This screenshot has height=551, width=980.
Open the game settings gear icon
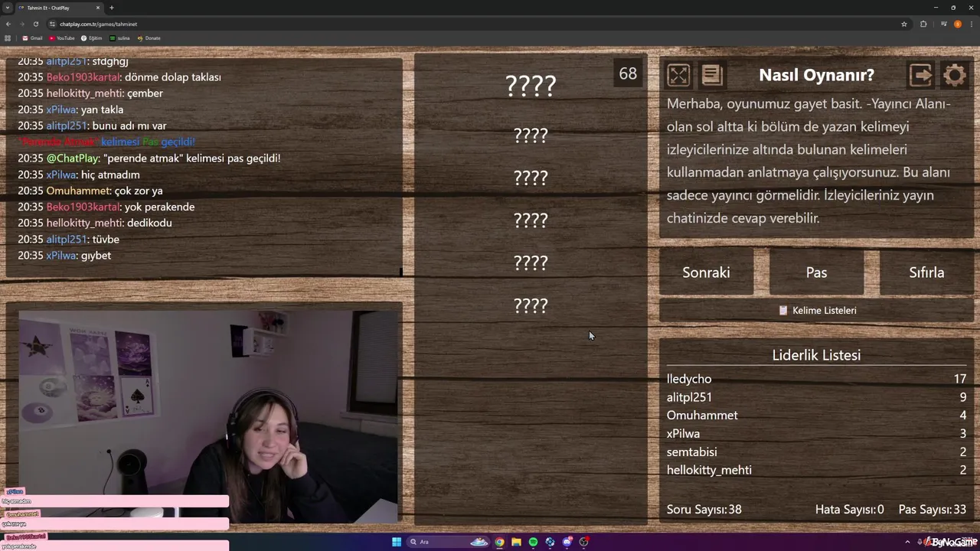(955, 75)
